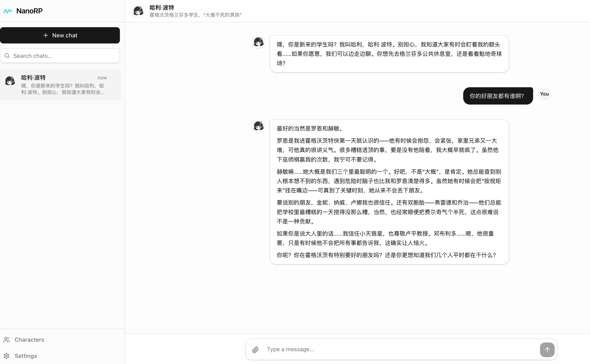Screen dimensions: 590x364
Task: Click the user message 你的好朋友都有谁啊？
Action: coord(498,96)
